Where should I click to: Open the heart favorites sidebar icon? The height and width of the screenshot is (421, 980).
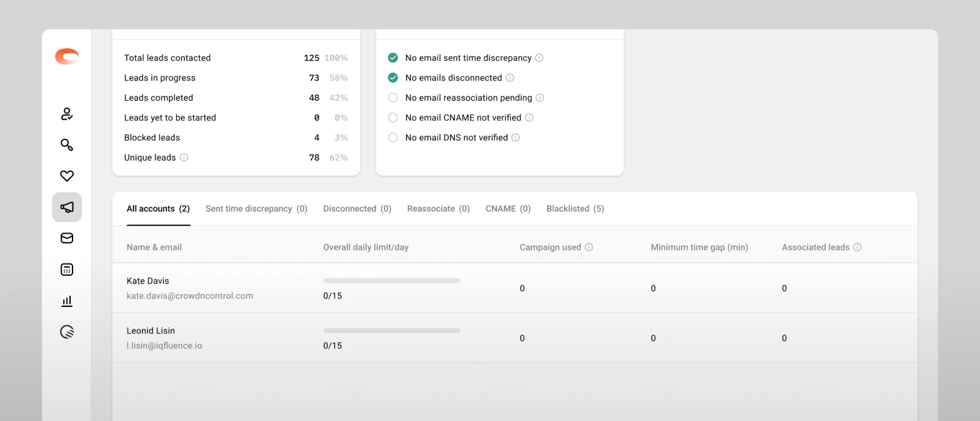[x=67, y=176]
